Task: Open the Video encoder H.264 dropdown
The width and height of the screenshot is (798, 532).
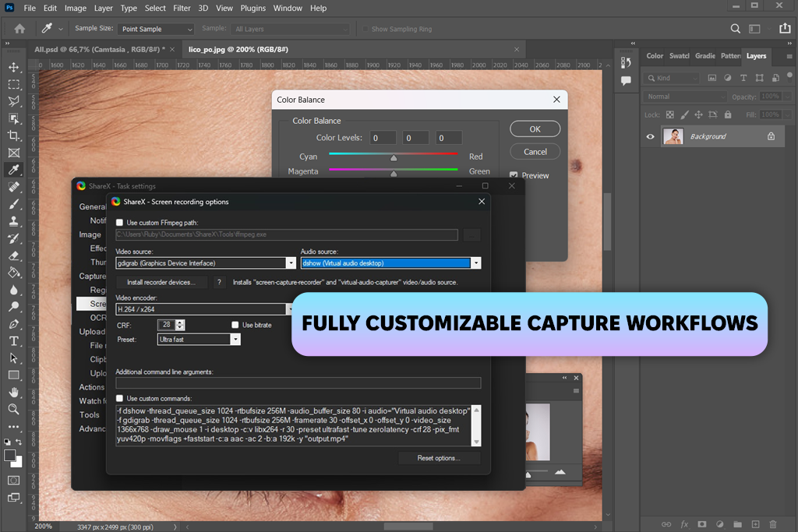Action: point(205,309)
